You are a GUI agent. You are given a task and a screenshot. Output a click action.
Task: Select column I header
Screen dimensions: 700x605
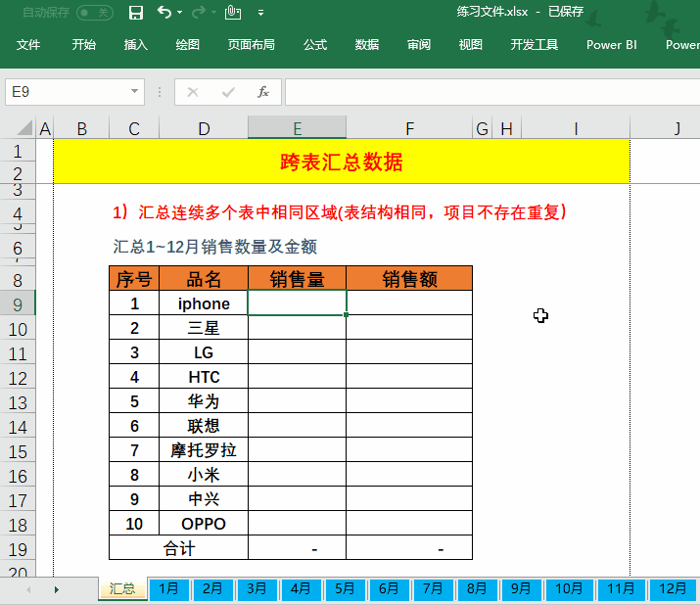pyautogui.click(x=576, y=128)
